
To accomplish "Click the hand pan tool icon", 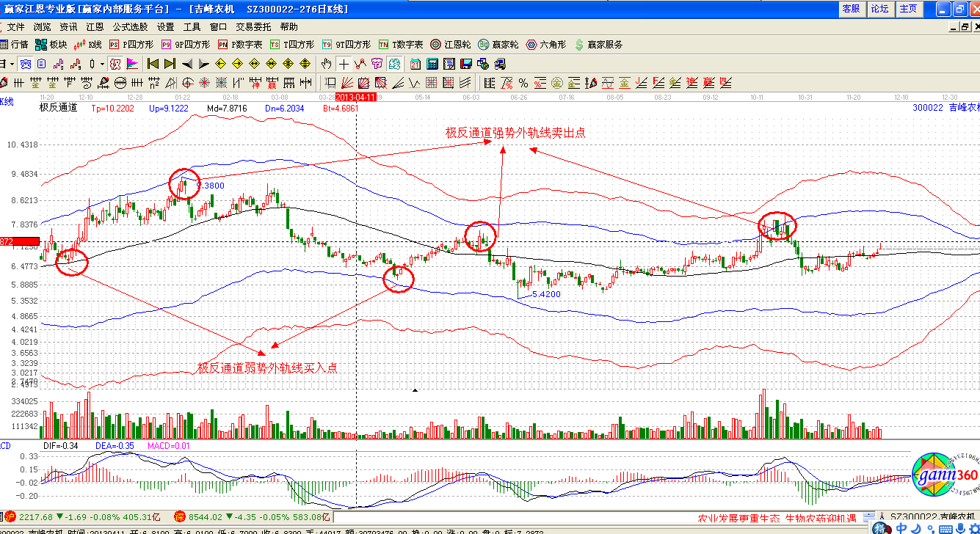I will [x=327, y=64].
